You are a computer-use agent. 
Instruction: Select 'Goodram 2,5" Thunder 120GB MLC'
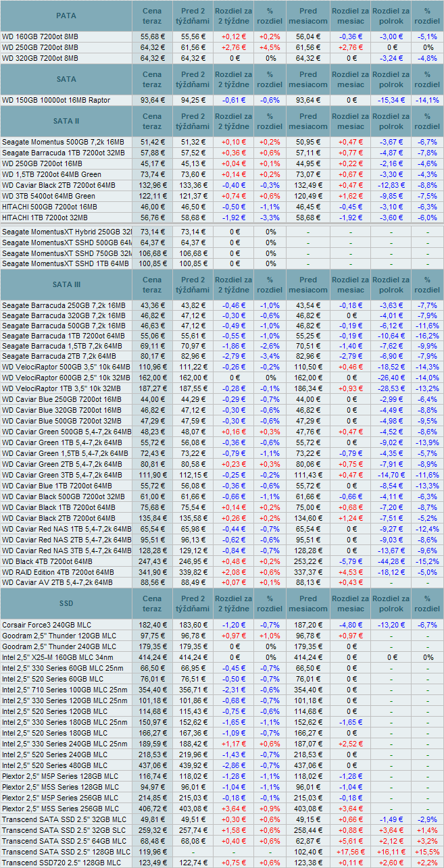tap(59, 636)
